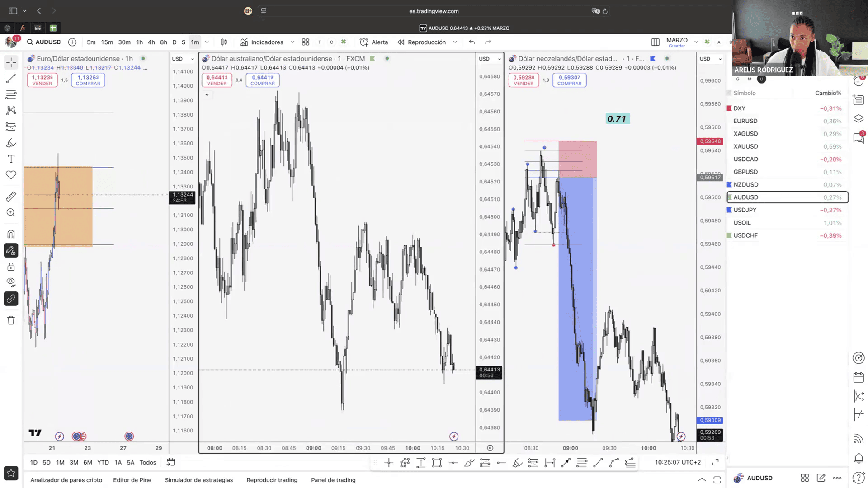The height and width of the screenshot is (488, 868).
Task: Click the trash Remove objects icon
Action: tap(11, 320)
